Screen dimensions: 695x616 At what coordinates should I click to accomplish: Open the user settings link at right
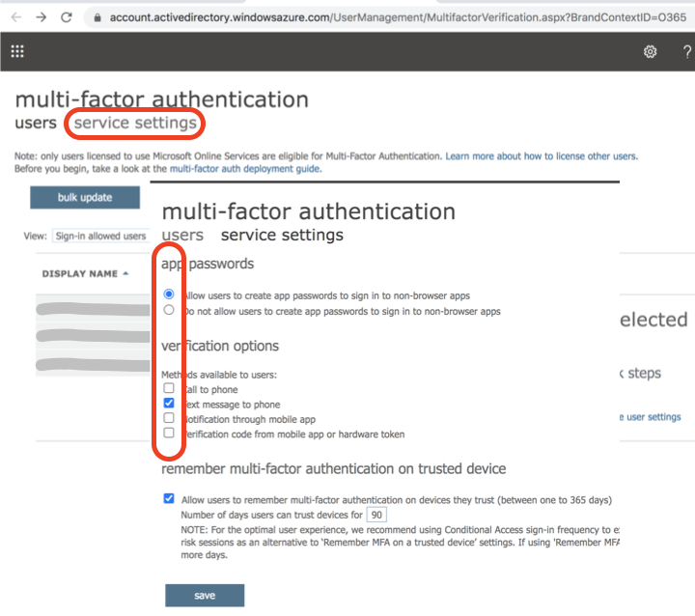coord(651,417)
